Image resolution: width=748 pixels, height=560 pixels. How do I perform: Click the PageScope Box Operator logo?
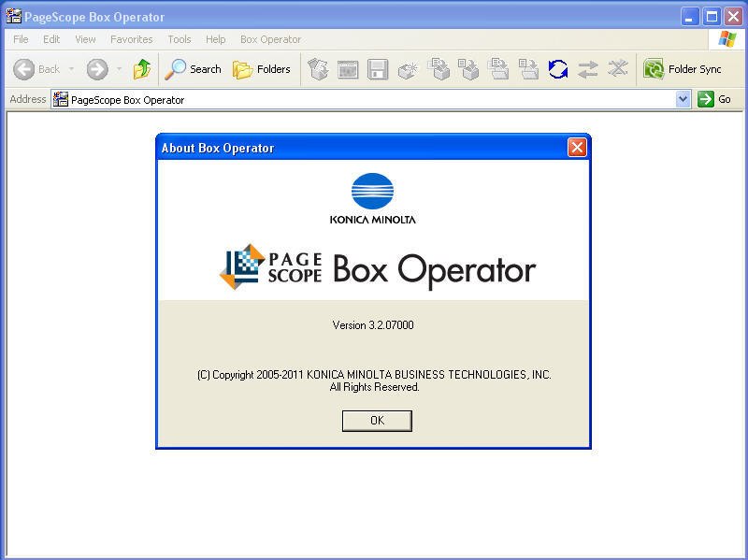(378, 267)
